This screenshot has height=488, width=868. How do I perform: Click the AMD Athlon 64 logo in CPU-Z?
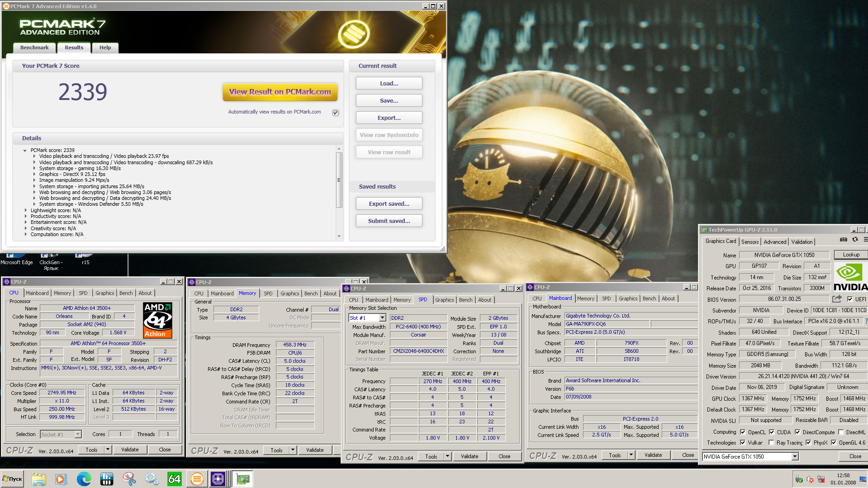tap(157, 320)
